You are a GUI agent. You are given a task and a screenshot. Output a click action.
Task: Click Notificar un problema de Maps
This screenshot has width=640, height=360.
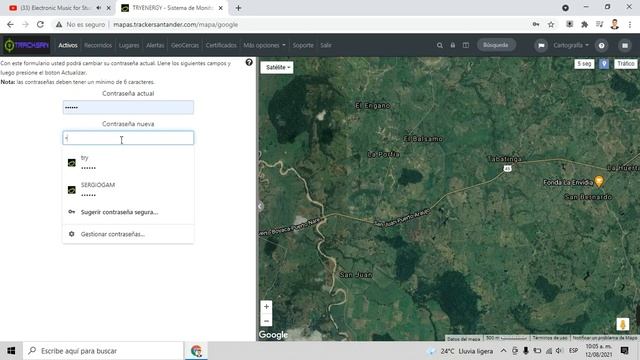point(604,338)
